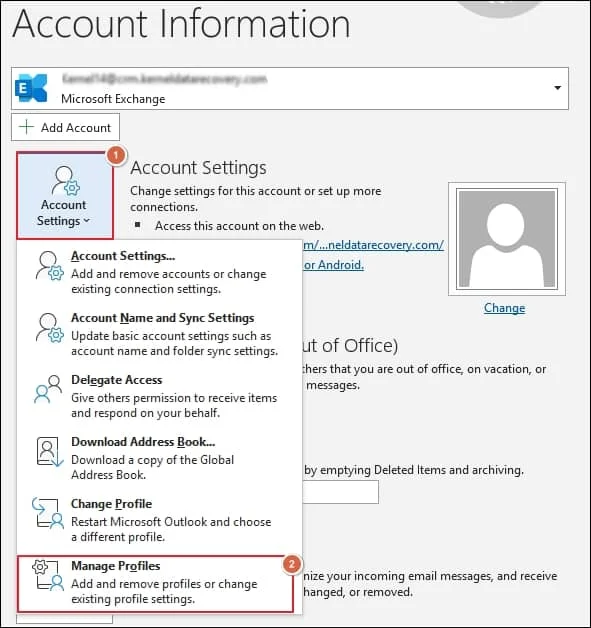Click the Change Profile icon
The width and height of the screenshot is (591, 628).
click(48, 513)
